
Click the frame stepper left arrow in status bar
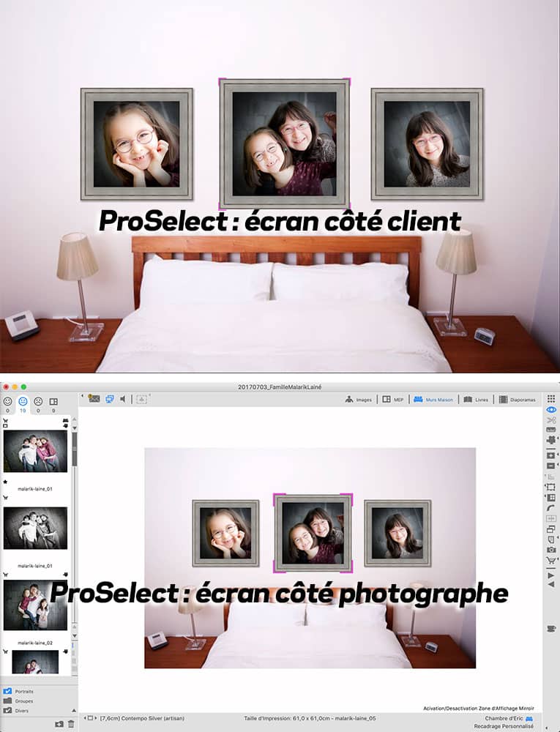pos(85,718)
